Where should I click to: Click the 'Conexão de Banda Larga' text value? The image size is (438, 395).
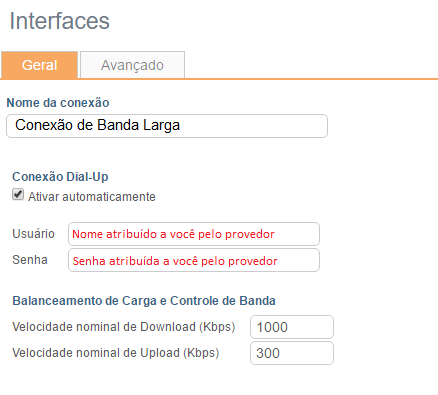click(x=98, y=125)
